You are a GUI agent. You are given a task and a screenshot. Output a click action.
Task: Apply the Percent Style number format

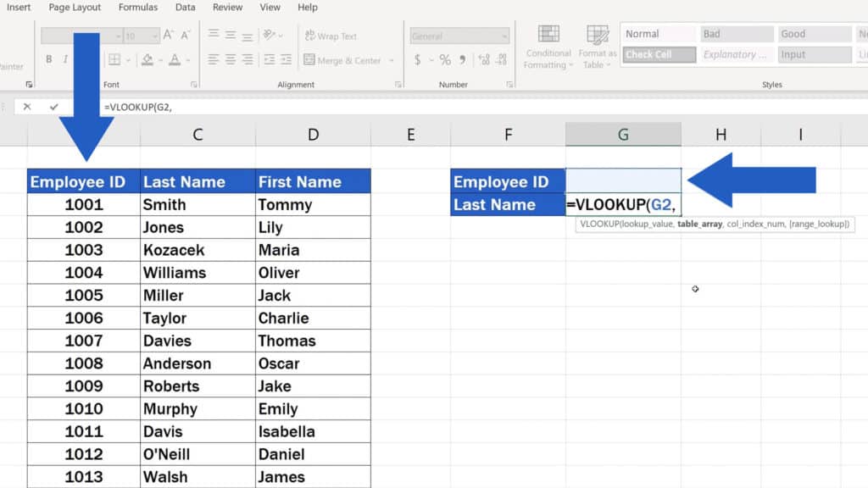[444, 58]
